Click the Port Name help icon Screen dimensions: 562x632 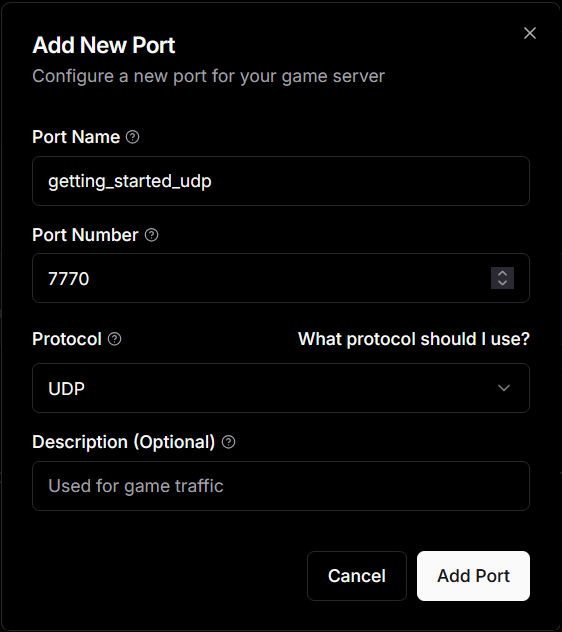tap(133, 137)
